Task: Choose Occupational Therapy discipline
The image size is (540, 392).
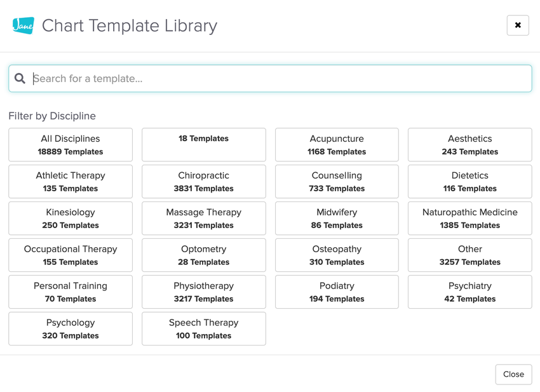Action: 71,255
